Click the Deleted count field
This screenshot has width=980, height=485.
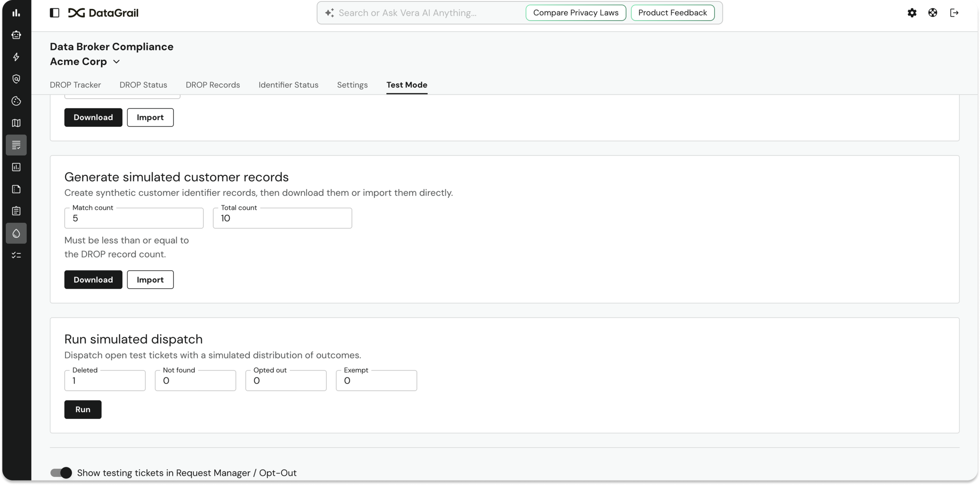105,380
